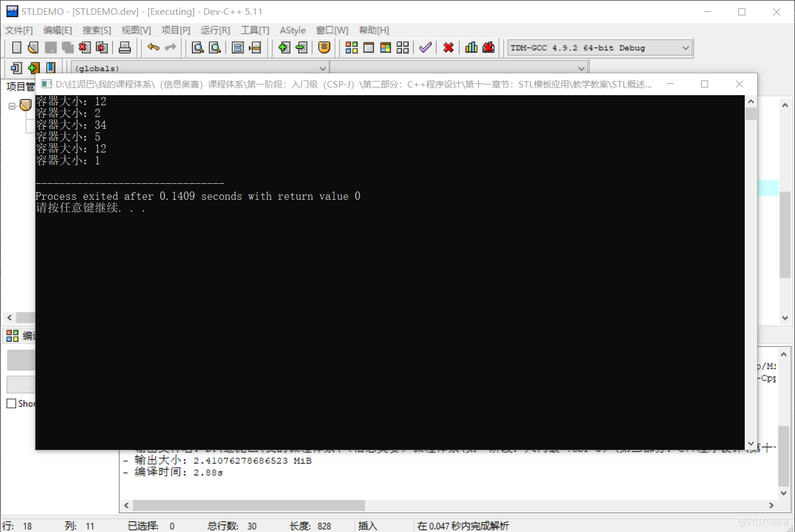
Task: Toggle the partially visible 'Shor' checkbox
Action: [x=11, y=403]
